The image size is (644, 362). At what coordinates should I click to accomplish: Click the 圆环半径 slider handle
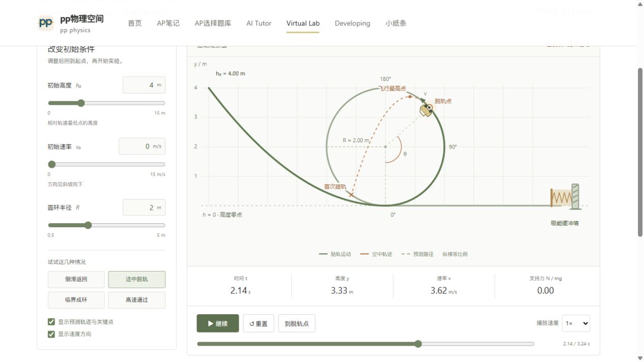(x=88, y=225)
